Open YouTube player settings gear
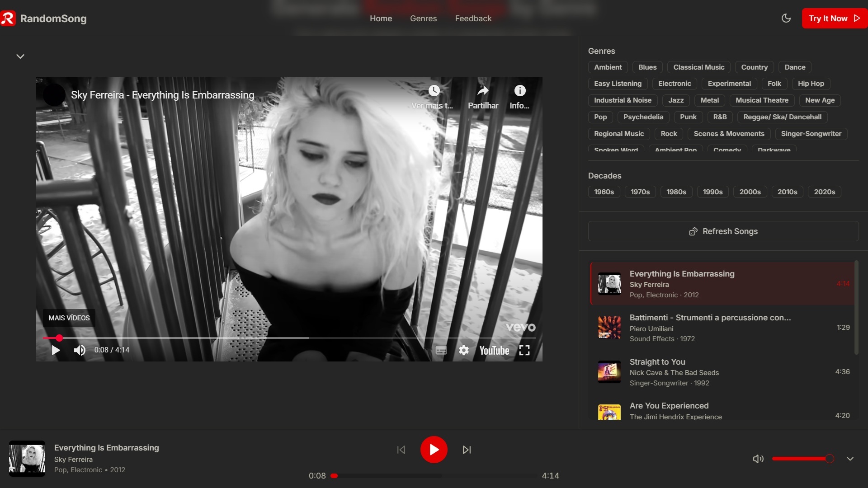 tap(464, 350)
